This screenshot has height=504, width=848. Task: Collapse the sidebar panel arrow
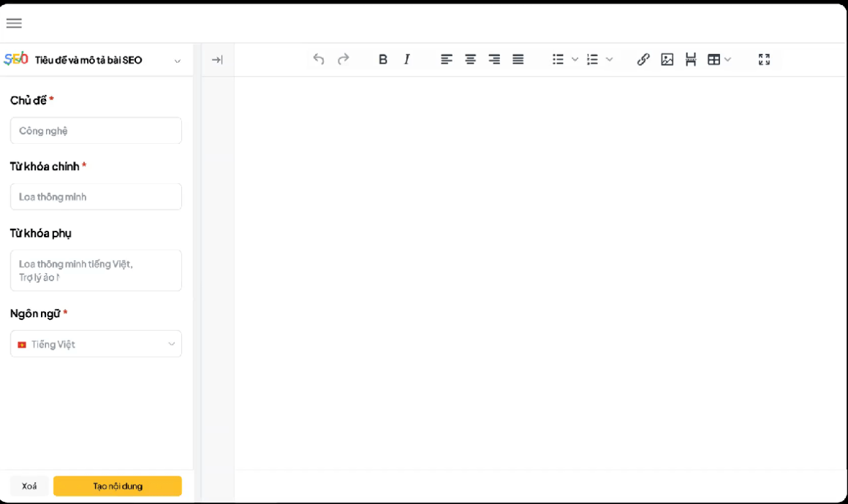[217, 59]
